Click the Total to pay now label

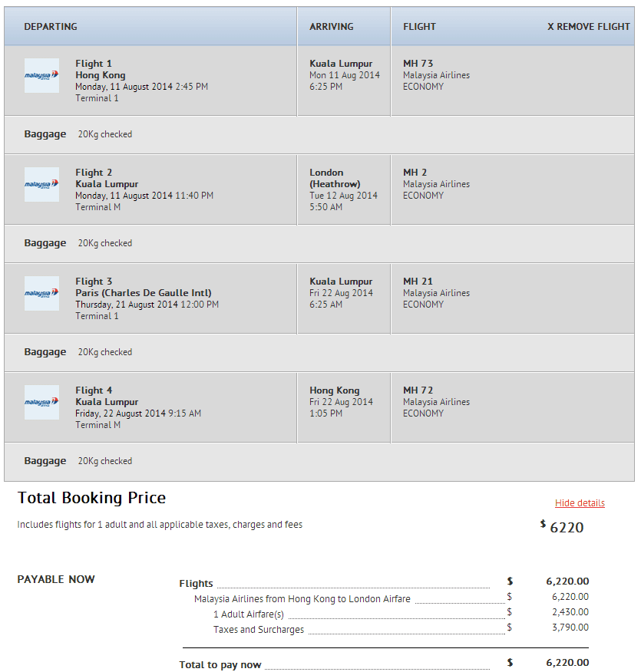pyautogui.click(x=220, y=664)
